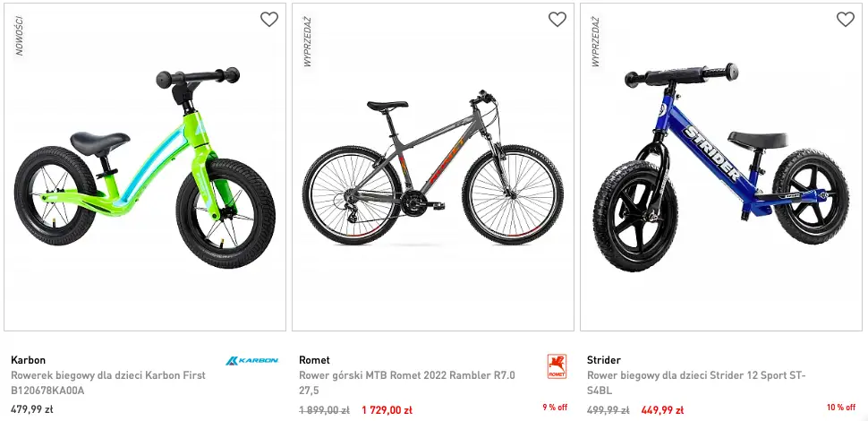Click the Strider brand name
Image resolution: width=868 pixels, height=421 pixels.
(604, 360)
